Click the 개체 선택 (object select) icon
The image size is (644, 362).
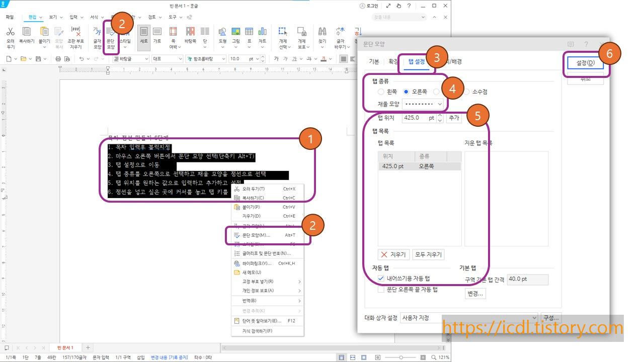[283, 32]
